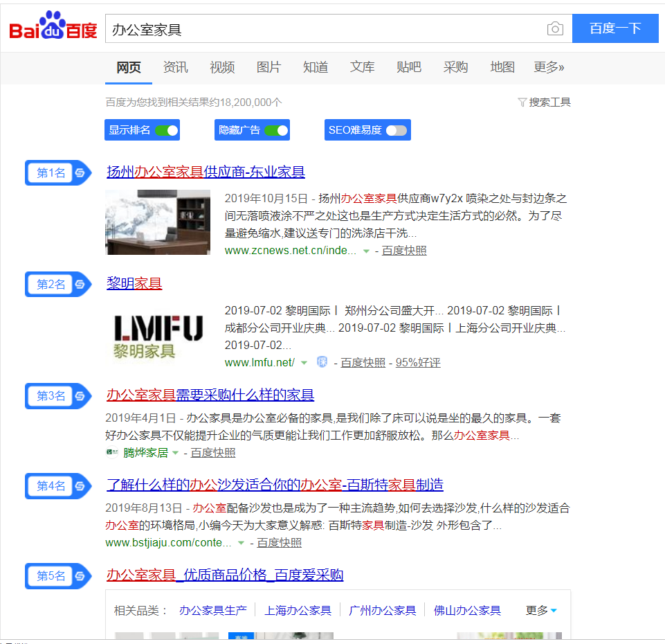Open 百度快照 for the 腾烨家居 result
665x644 pixels.
click(x=213, y=453)
